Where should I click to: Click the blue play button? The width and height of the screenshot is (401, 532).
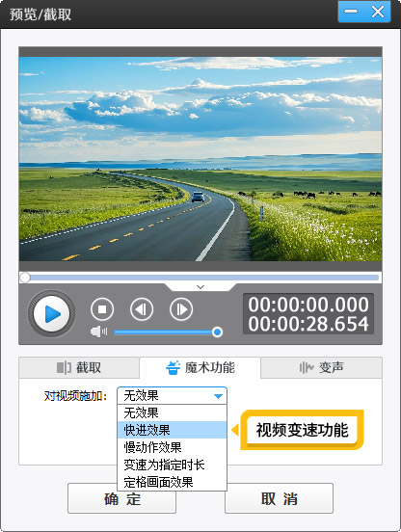(x=51, y=314)
